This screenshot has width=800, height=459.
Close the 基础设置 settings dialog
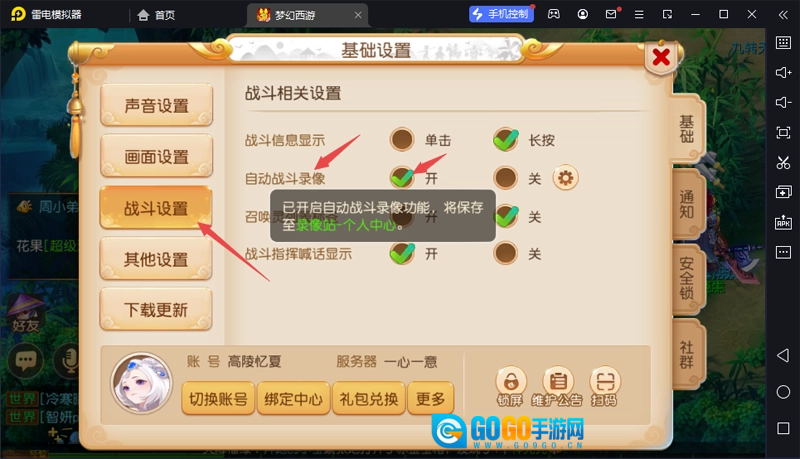(x=661, y=57)
